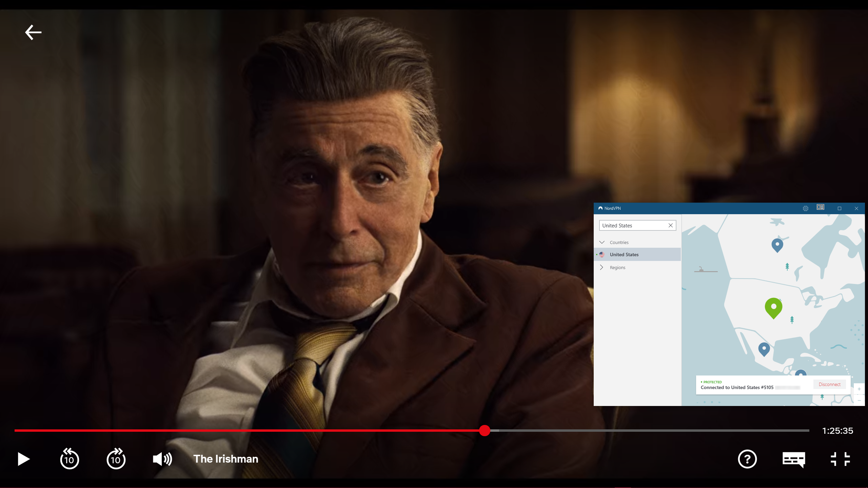Collapse the Countries section

602,242
